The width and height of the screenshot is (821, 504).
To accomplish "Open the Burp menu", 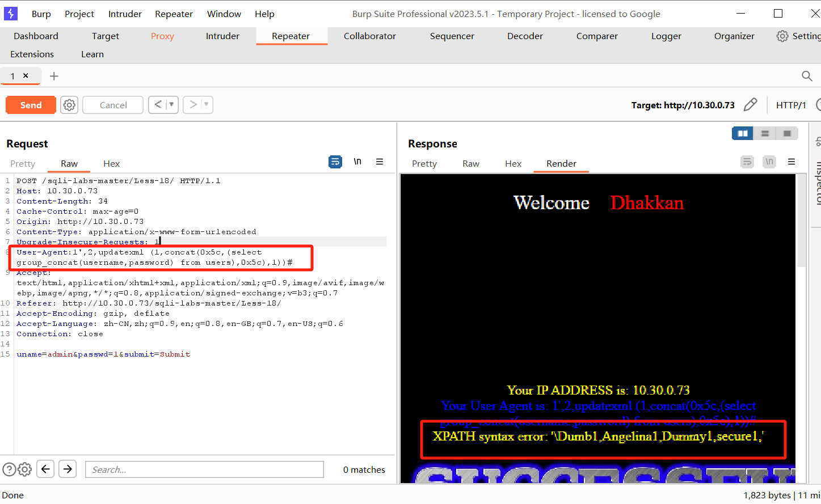I will click(41, 14).
